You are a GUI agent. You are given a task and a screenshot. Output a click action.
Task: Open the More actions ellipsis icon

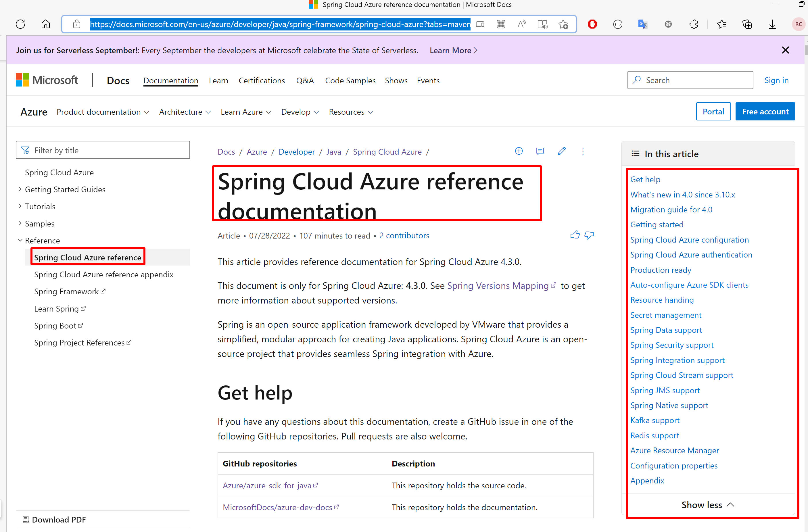pyautogui.click(x=583, y=151)
